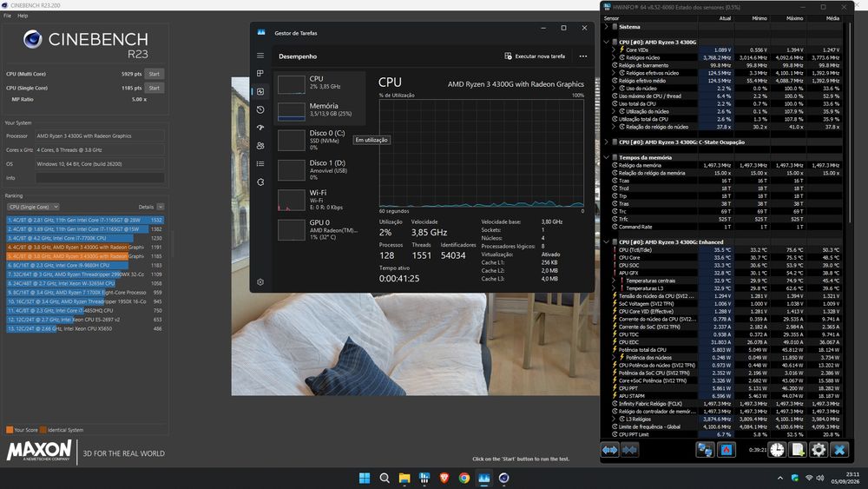Select Disco 1 (D:) in performance list
This screenshot has height=489, width=868.
[320, 170]
